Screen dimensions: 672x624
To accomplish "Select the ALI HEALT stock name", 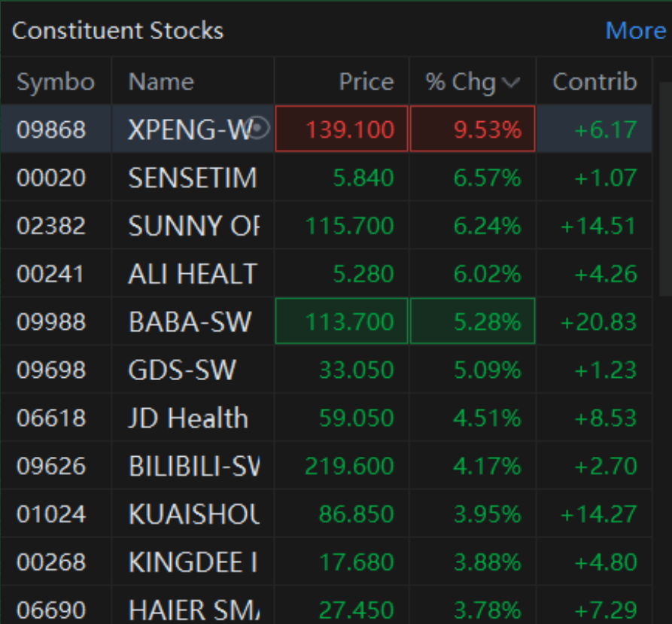I will 193,273.
